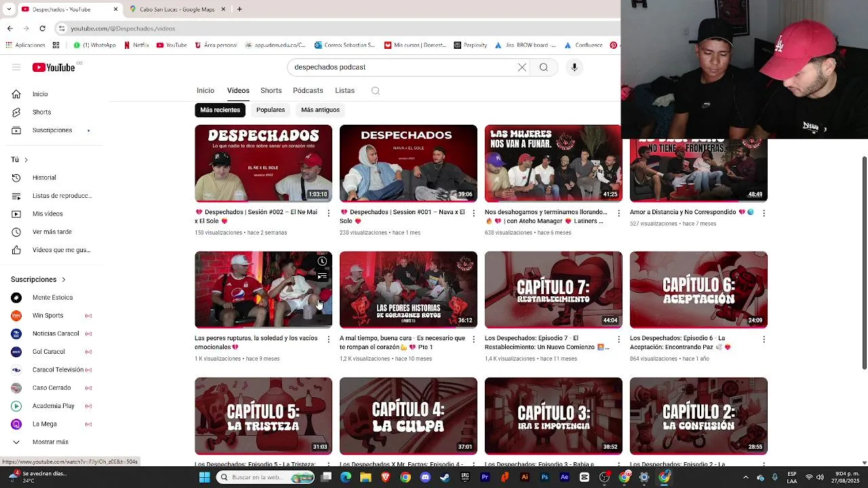Switch to the channel Pódcasts tab
The width and height of the screenshot is (868, 488).
click(x=308, y=91)
